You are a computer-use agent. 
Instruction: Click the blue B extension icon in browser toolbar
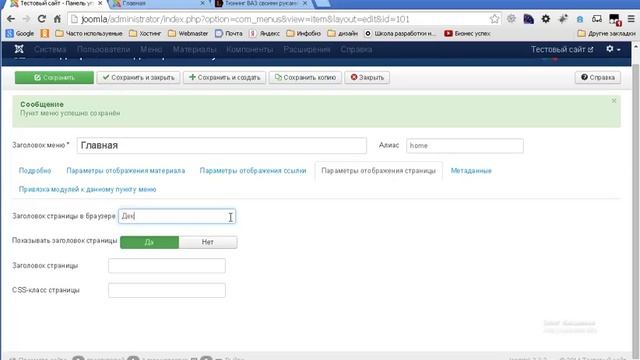pyautogui.click(x=580, y=19)
